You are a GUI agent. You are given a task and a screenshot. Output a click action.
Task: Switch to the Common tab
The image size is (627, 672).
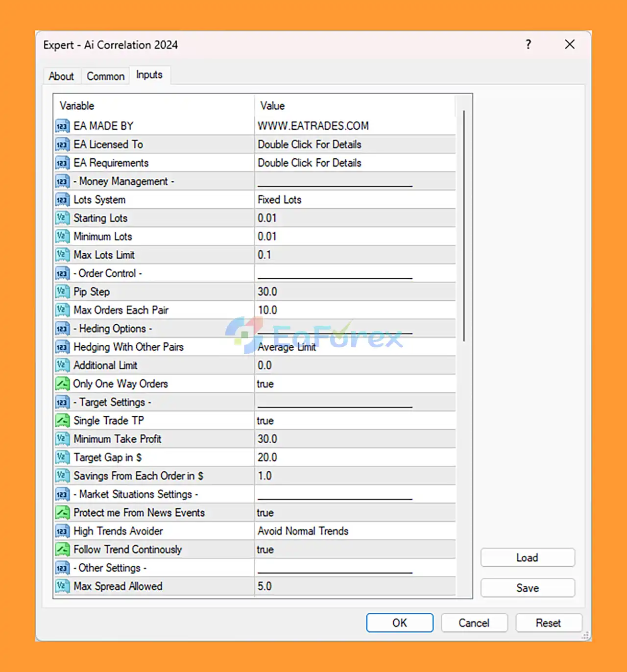106,76
